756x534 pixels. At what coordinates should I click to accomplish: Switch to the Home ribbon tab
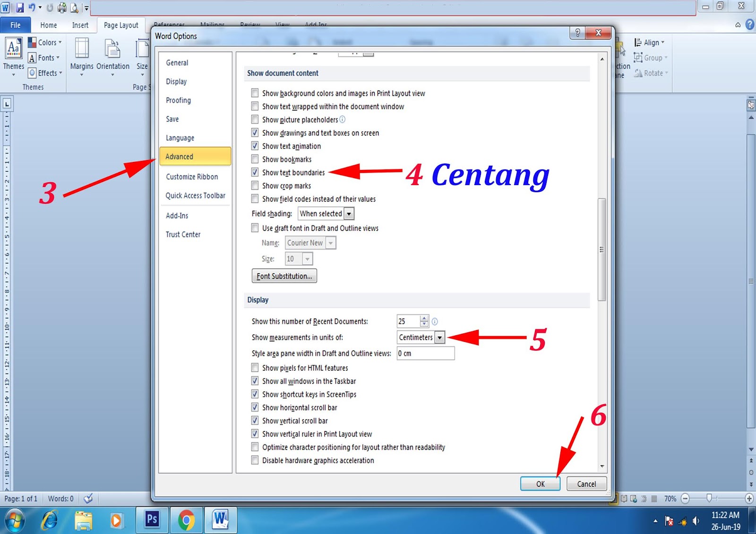(49, 25)
